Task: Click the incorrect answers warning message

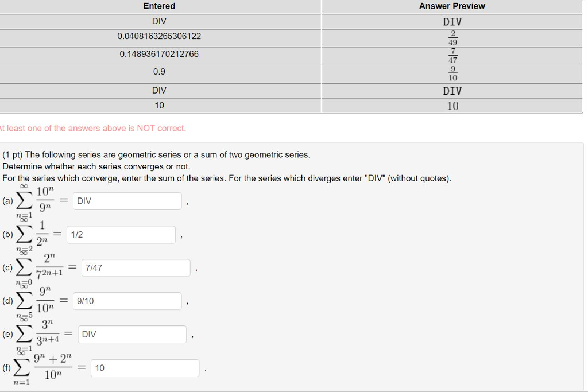Action: [x=94, y=128]
